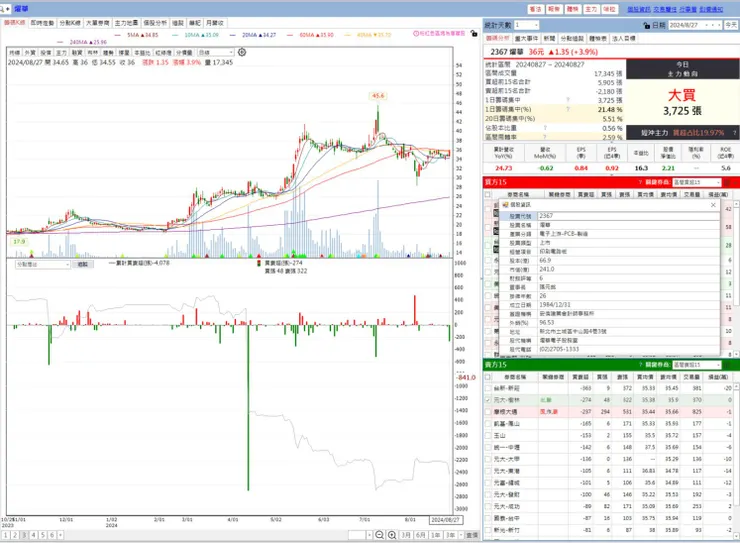Image resolution: width=740 pixels, height=543 pixels.
Task: Click help icon in red 買方15 header
Action: click(x=640, y=182)
